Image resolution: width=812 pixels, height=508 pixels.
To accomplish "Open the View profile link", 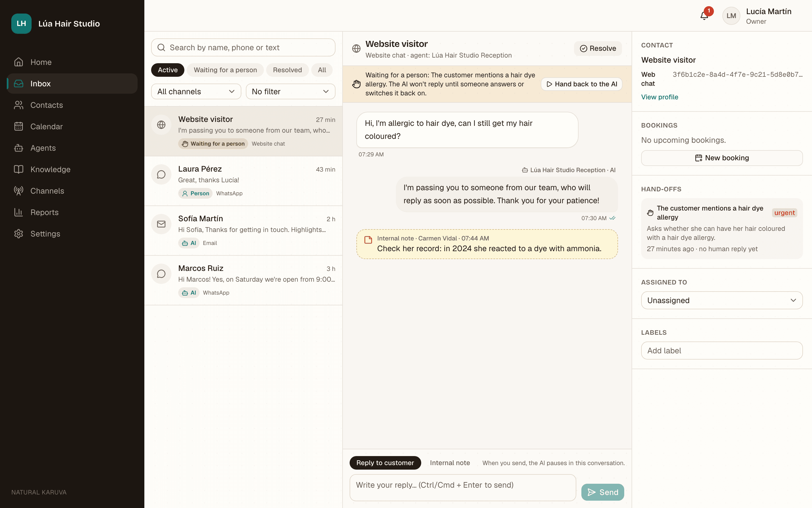I will point(660,97).
